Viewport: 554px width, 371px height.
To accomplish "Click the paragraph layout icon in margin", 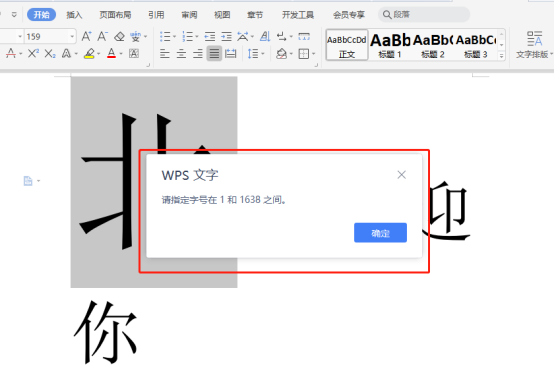I will click(28, 181).
